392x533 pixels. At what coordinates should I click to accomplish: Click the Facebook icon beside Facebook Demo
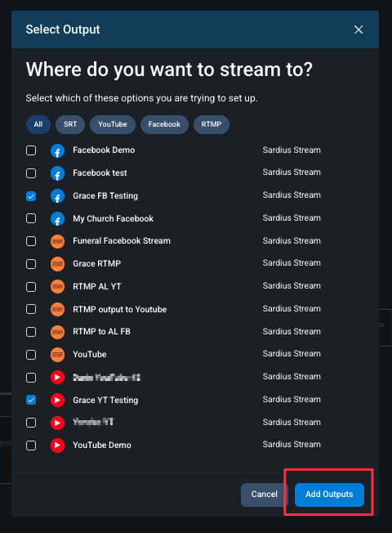(57, 150)
